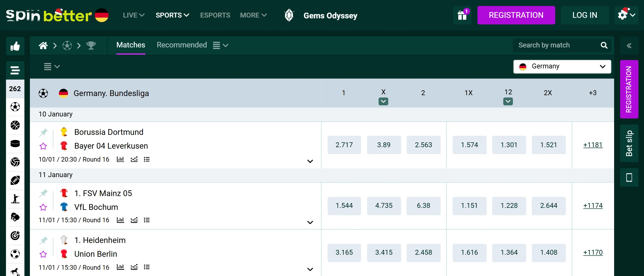
Task: Open the gift bonuses icon
Action: (x=462, y=15)
